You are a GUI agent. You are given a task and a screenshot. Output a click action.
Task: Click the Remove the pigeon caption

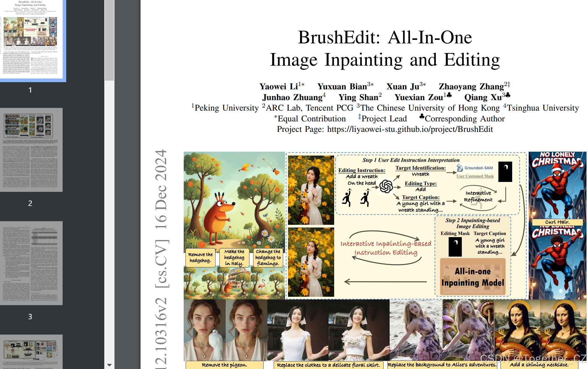224,365
